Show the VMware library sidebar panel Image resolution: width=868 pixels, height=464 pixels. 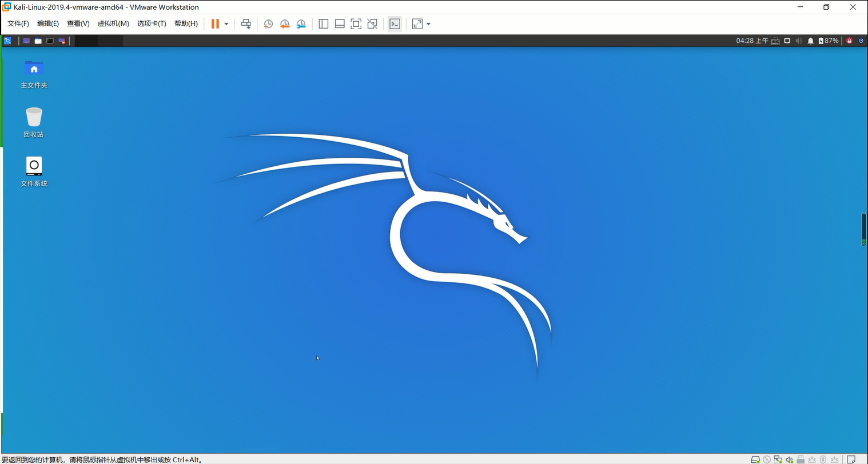pos(324,23)
